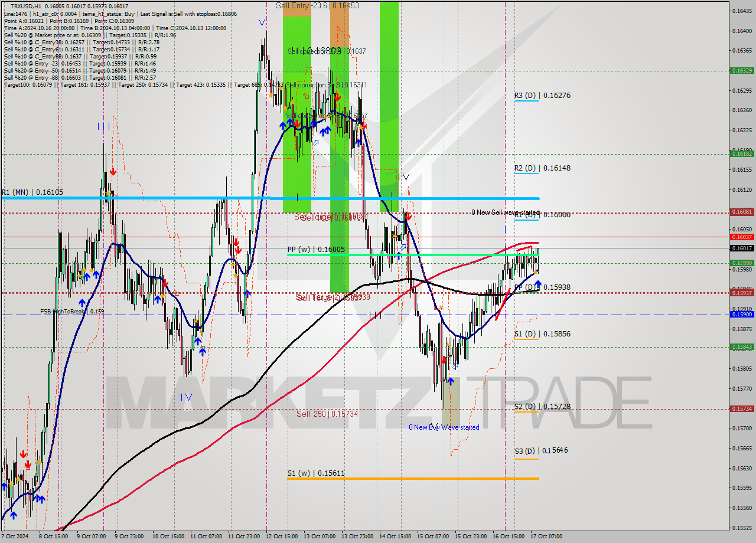Screen dimensions: 756x543
Task: Click the 11 Oct 23:00 time label
Action: point(243,537)
